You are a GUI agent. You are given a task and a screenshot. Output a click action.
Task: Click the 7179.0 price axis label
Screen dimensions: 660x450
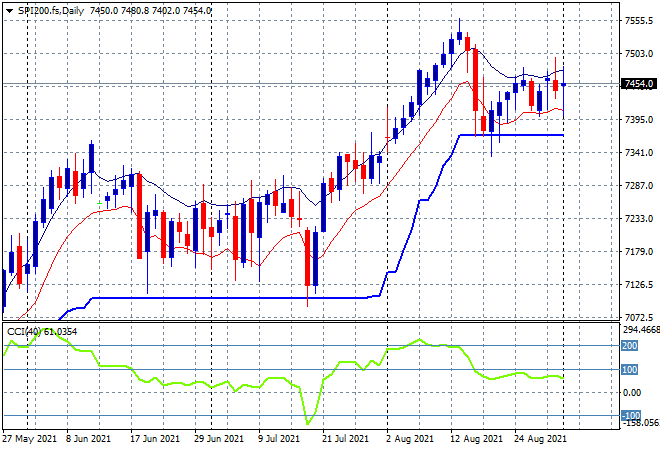pyautogui.click(x=639, y=252)
